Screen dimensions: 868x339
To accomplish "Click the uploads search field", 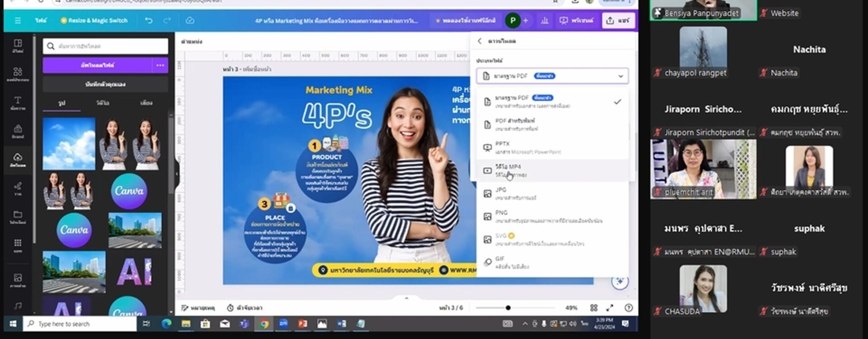I will click(x=105, y=46).
